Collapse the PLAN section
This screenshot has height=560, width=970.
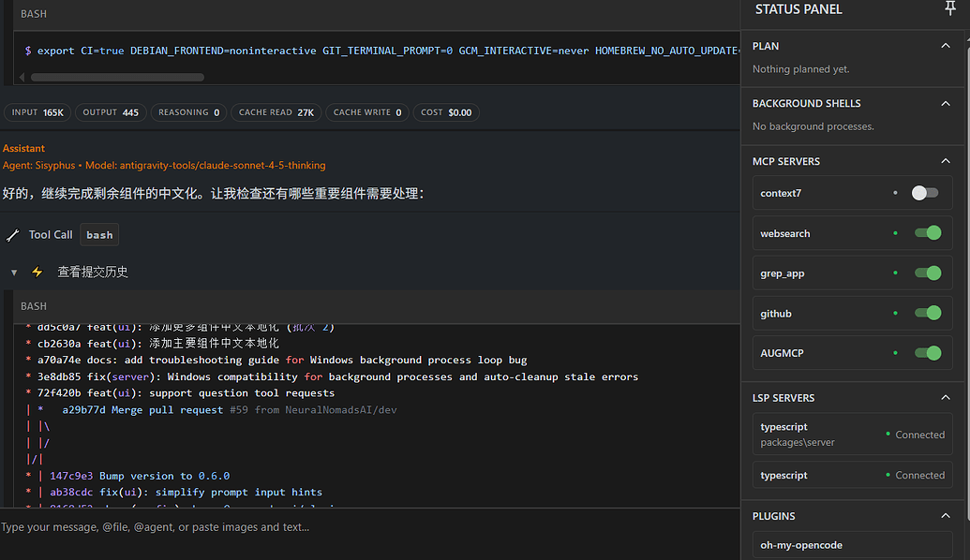pyautogui.click(x=946, y=46)
